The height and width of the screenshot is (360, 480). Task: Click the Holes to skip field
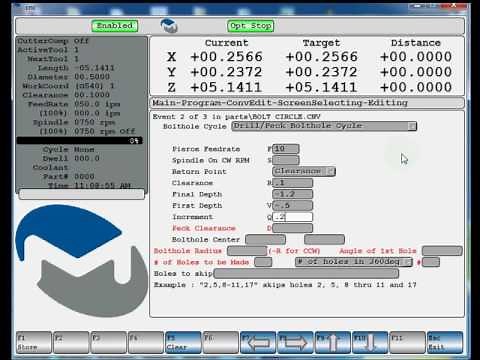click(306, 274)
